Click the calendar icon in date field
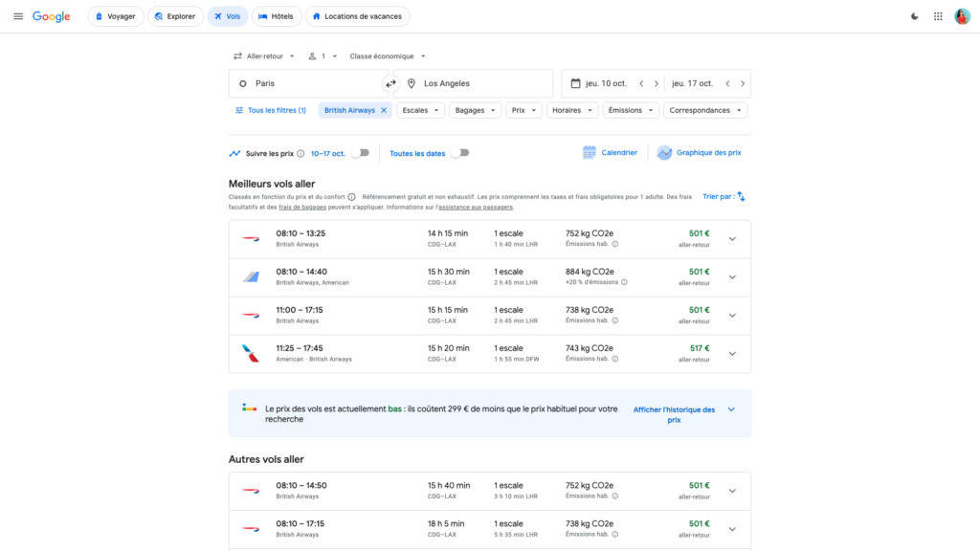 [575, 83]
